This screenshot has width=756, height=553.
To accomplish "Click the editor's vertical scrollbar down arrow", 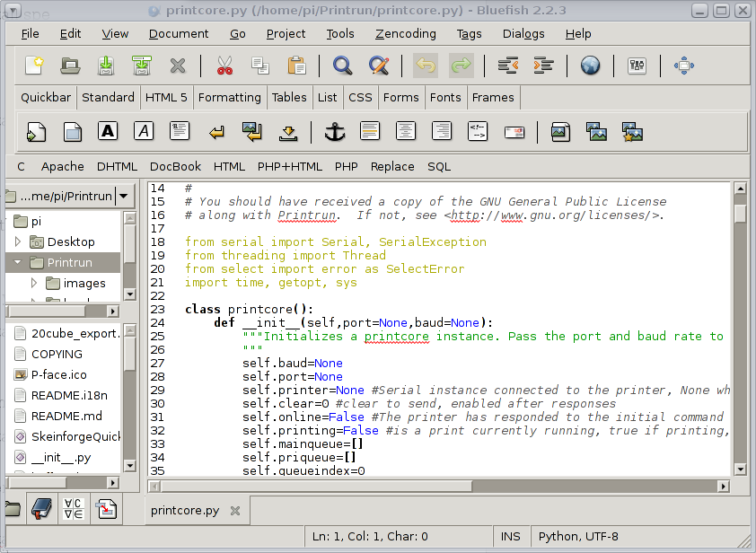I will pos(740,469).
